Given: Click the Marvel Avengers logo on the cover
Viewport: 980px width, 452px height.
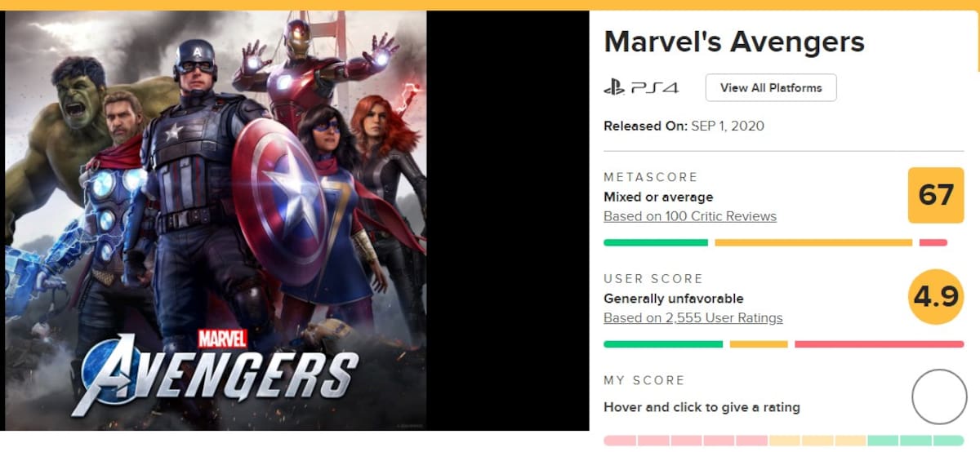Looking at the screenshot, I should click(x=215, y=373).
